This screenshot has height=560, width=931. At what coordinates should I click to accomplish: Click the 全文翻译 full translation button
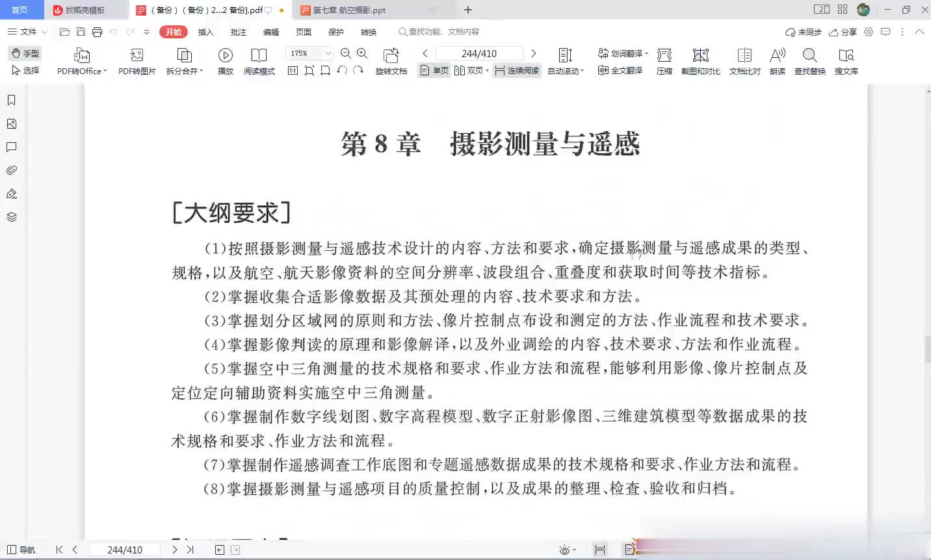[620, 70]
